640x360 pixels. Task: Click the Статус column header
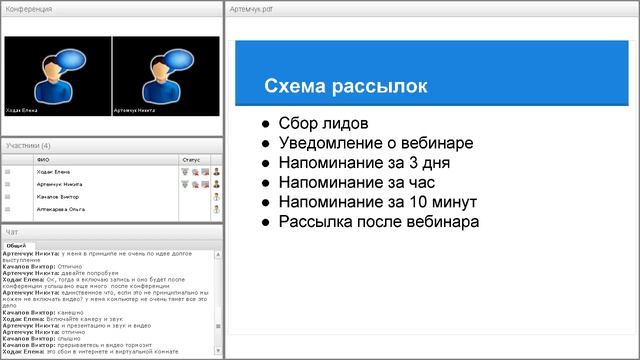tap(194, 160)
